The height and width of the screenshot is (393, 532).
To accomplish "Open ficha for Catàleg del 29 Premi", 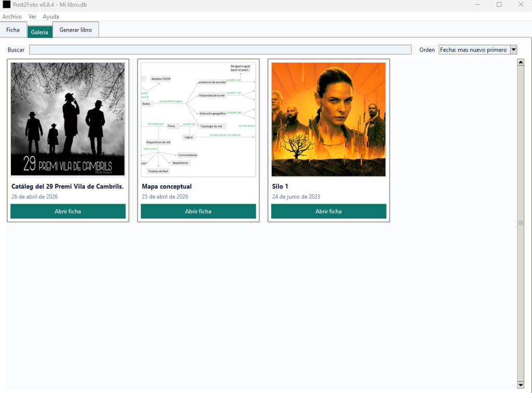I will (x=68, y=211).
